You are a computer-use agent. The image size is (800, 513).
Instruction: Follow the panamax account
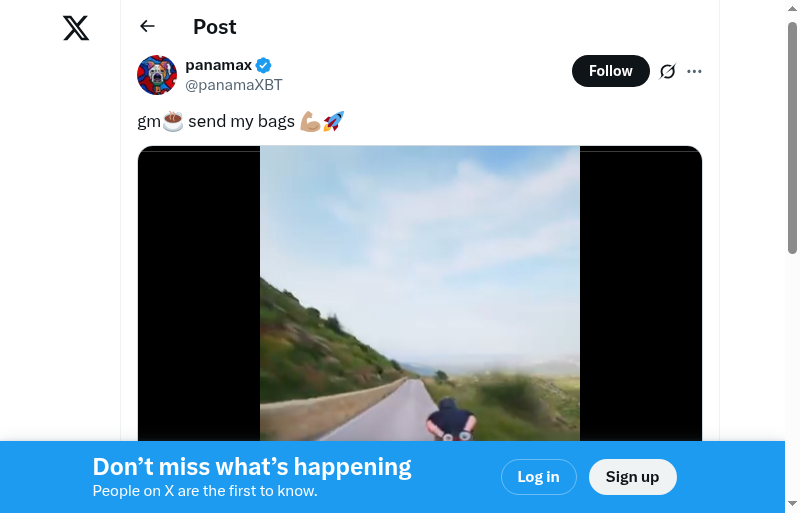[x=610, y=71]
